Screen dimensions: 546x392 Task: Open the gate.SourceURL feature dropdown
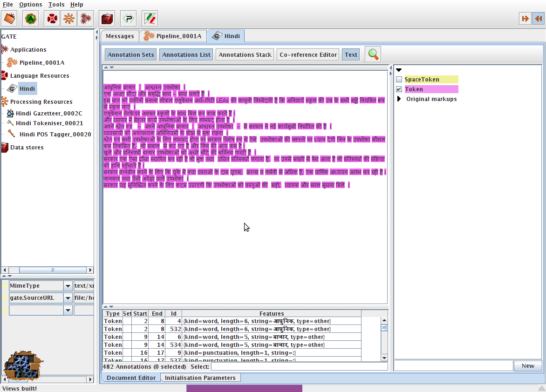click(68, 298)
